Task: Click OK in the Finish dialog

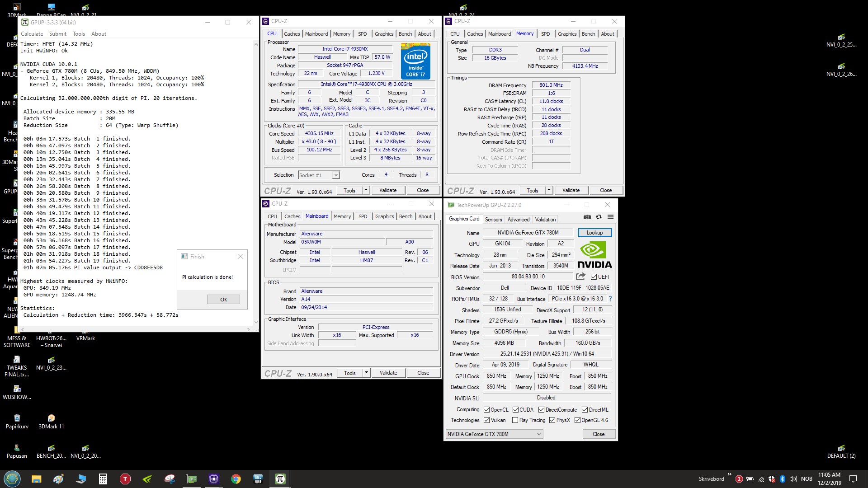Action: click(x=223, y=300)
